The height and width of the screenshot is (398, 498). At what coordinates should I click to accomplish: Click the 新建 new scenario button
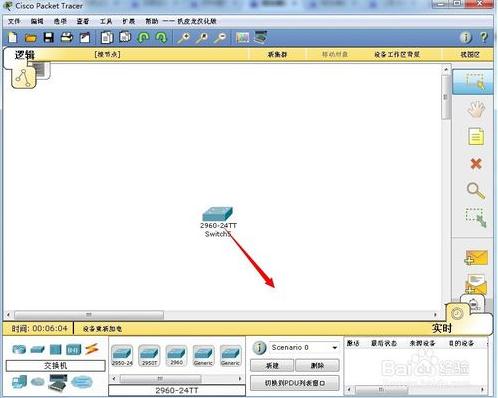point(272,366)
